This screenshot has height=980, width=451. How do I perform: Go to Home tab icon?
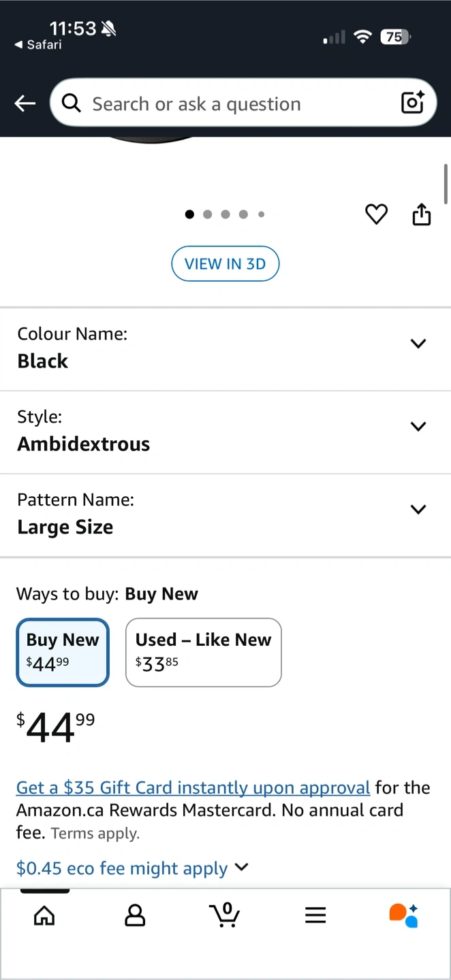point(44,915)
